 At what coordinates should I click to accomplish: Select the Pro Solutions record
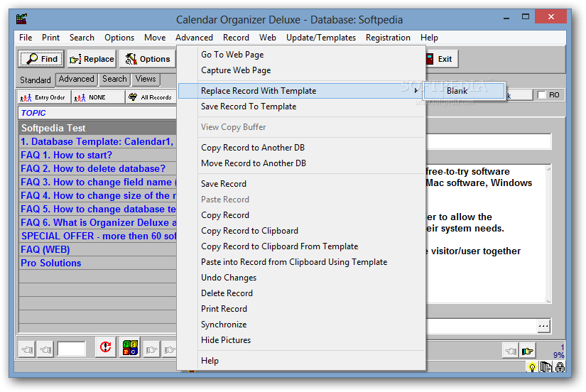pyautogui.click(x=97, y=263)
